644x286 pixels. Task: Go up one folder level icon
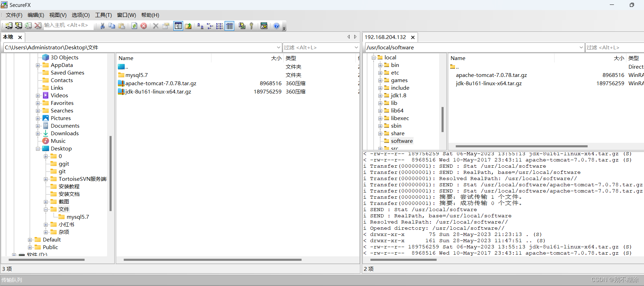tap(188, 26)
